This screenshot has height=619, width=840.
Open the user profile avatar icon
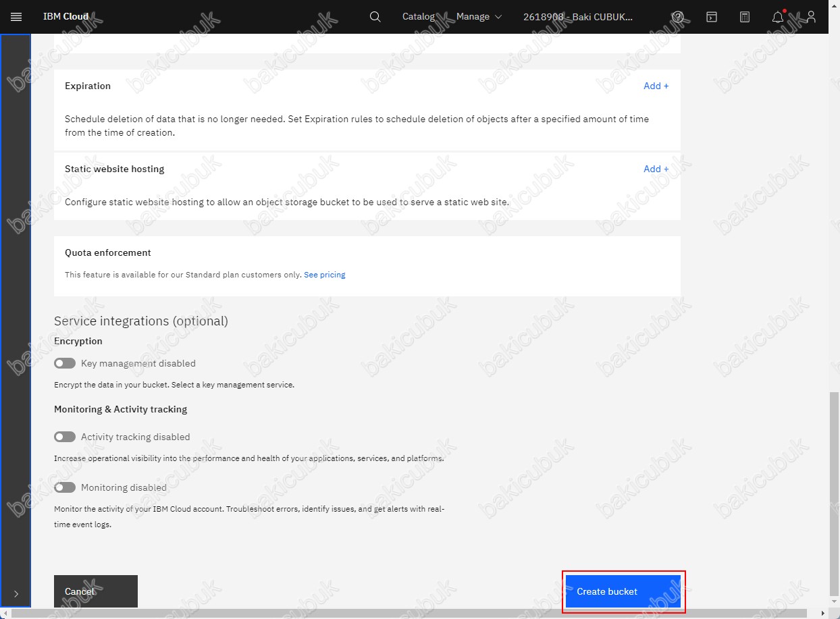click(x=812, y=17)
